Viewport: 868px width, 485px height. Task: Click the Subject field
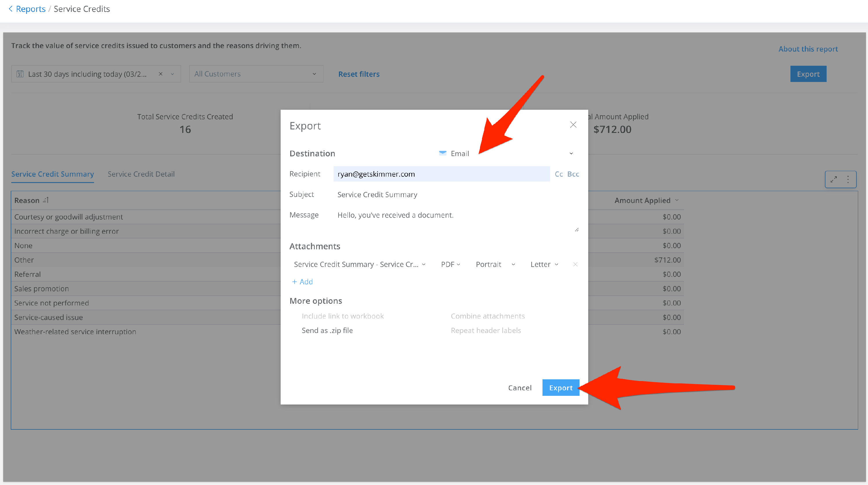(457, 195)
